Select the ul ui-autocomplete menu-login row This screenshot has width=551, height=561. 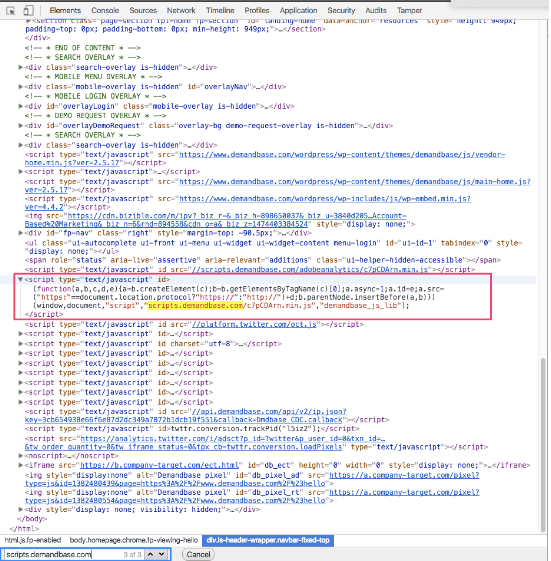point(274,247)
